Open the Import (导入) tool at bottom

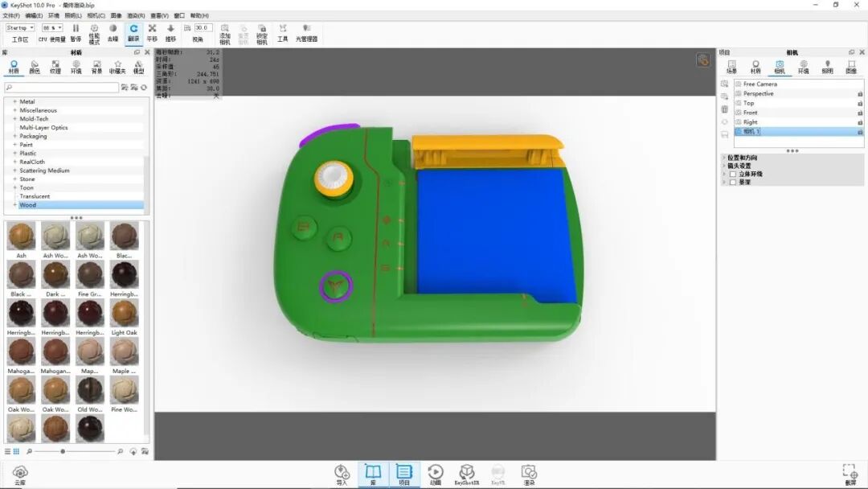341,472
